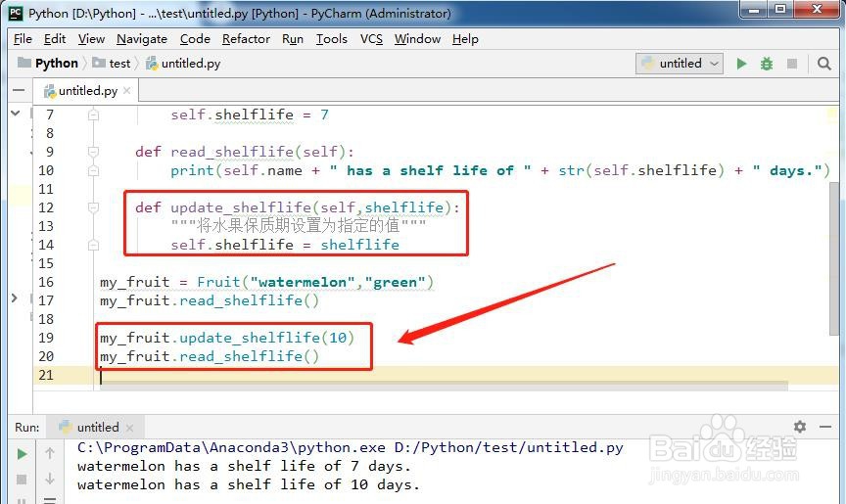Open the Navigate menu
Image resolution: width=846 pixels, height=504 pixels.
[x=142, y=39]
